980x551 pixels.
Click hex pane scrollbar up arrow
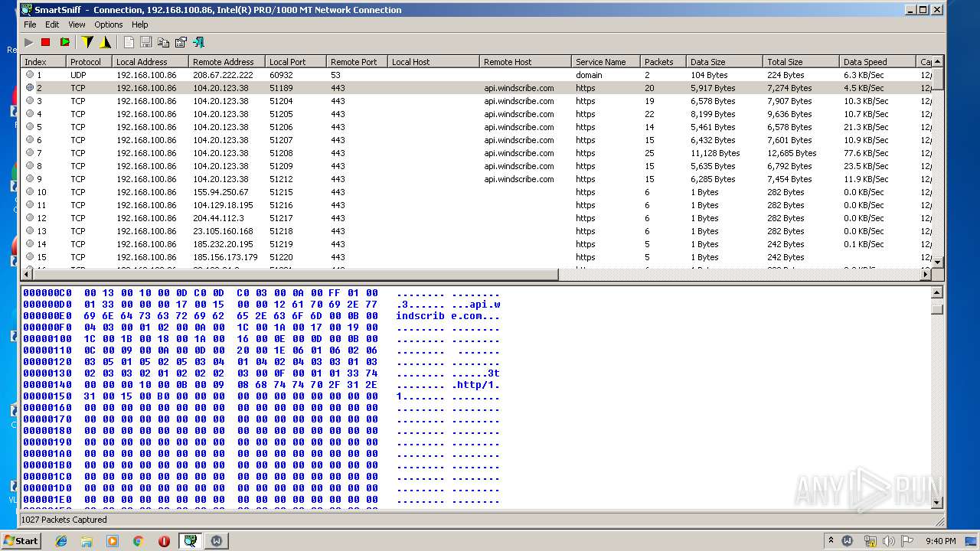(x=937, y=293)
